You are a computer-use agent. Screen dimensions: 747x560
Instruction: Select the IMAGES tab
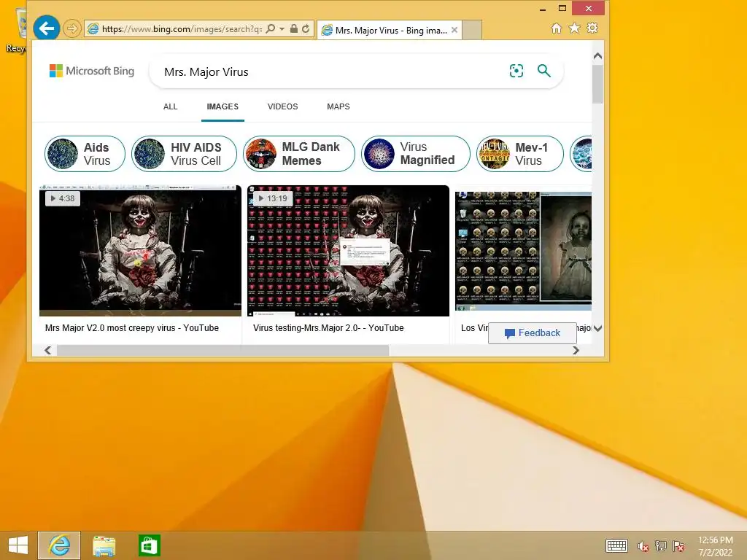point(222,106)
